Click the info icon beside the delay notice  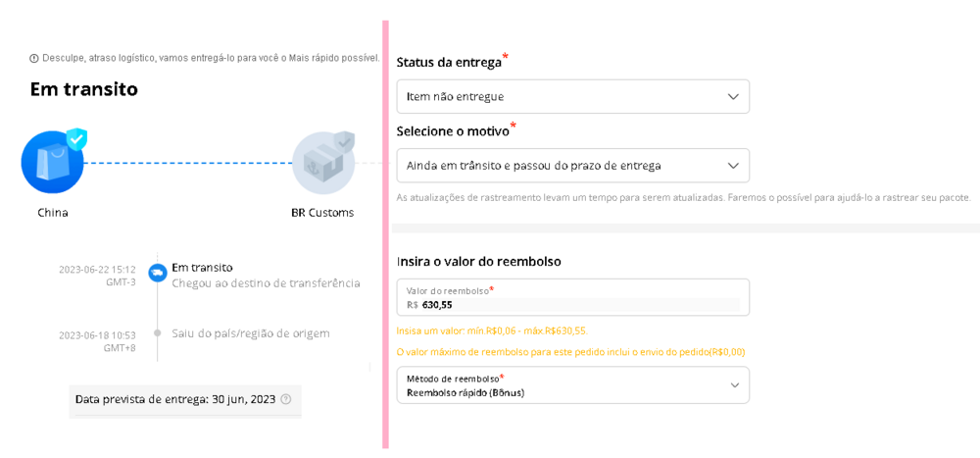34,59
